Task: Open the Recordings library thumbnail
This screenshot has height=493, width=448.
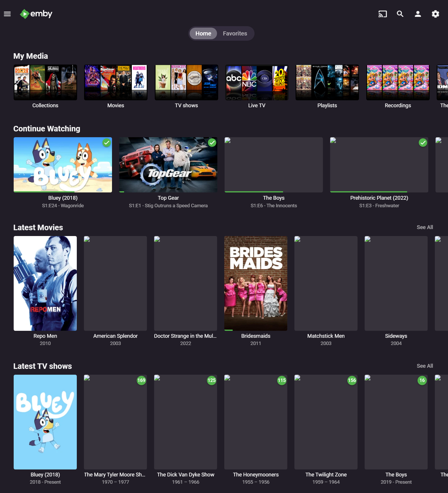Action: click(x=398, y=83)
